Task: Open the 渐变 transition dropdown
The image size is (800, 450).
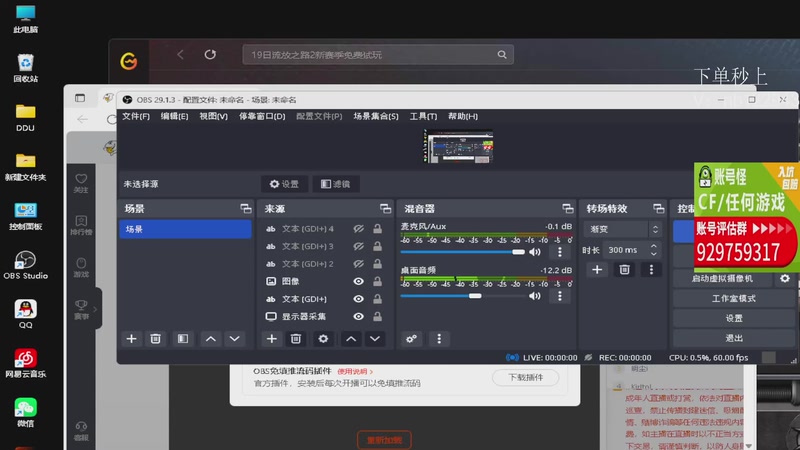Action: pyautogui.click(x=622, y=229)
